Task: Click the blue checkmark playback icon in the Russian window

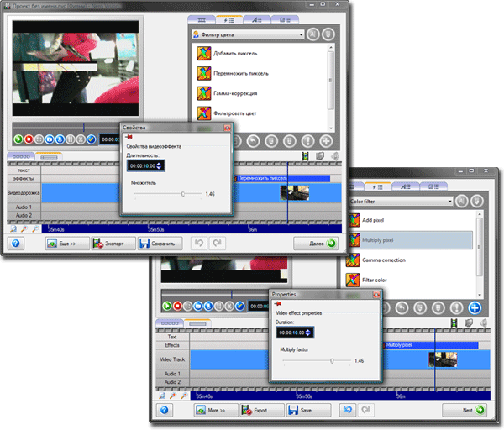Action: tap(92, 139)
